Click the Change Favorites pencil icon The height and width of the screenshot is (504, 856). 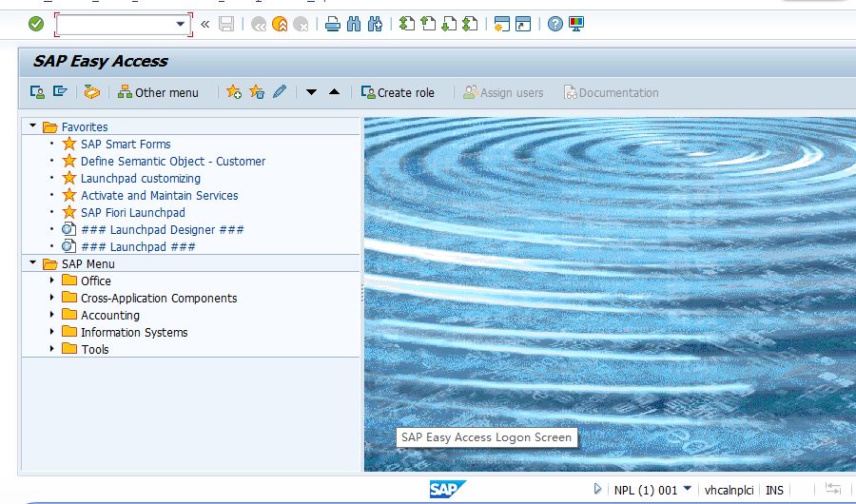tap(280, 91)
